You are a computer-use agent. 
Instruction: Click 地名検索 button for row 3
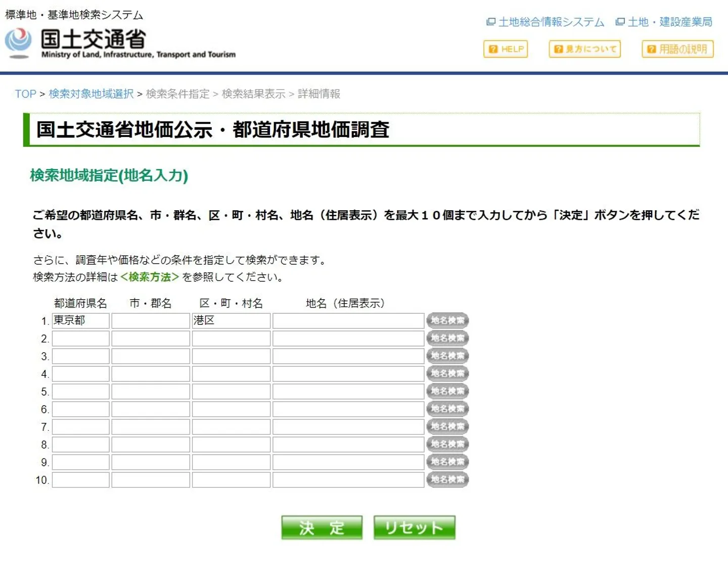(447, 356)
